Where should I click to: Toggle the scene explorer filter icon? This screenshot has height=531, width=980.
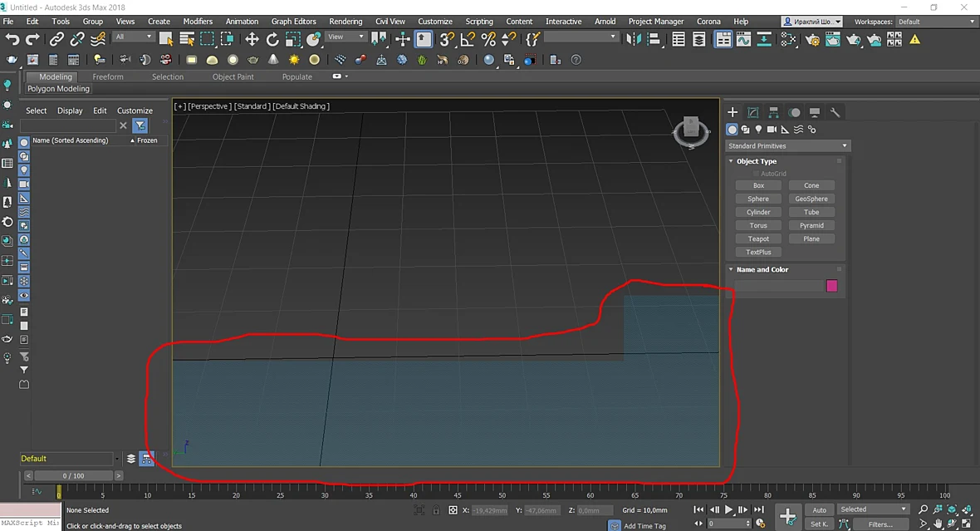point(140,125)
